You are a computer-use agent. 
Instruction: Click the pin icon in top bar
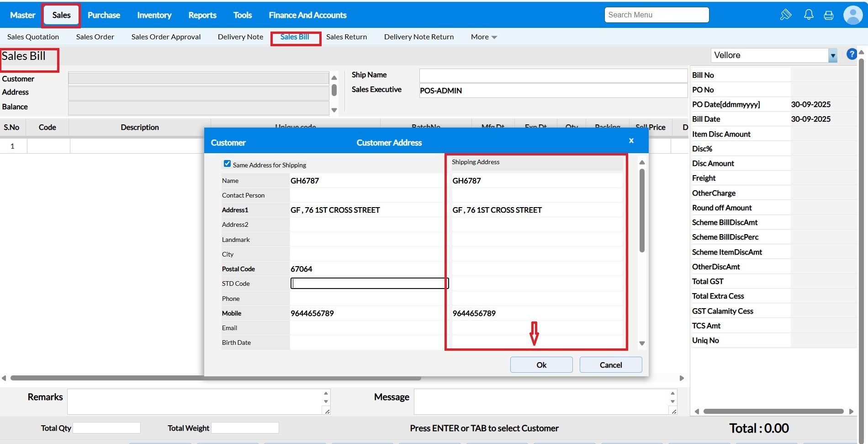pyautogui.click(x=785, y=15)
